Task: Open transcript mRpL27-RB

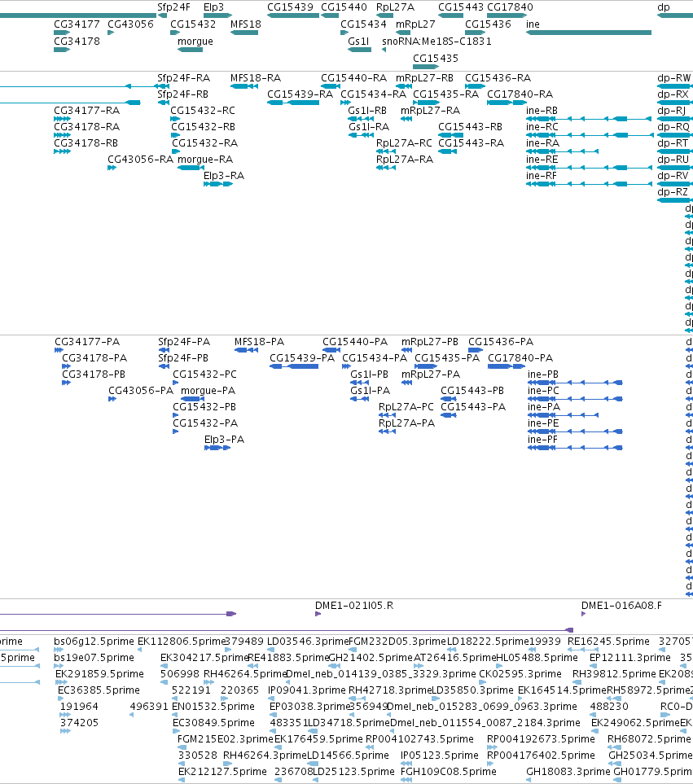Action: click(x=424, y=78)
